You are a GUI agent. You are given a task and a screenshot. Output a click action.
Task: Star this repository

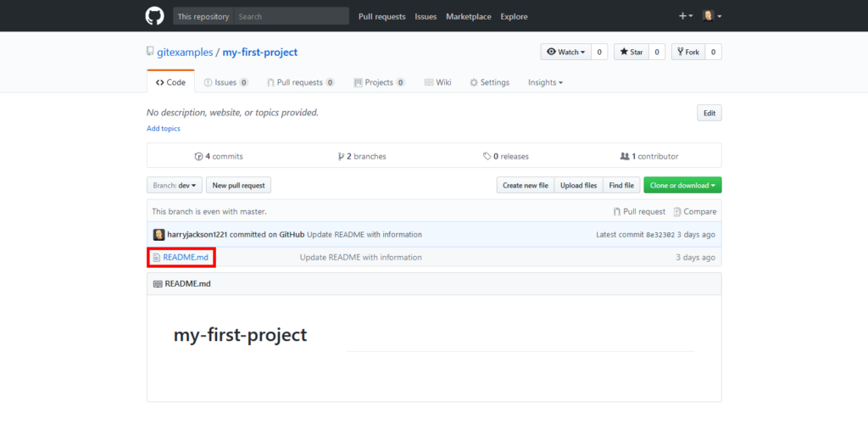click(x=632, y=52)
